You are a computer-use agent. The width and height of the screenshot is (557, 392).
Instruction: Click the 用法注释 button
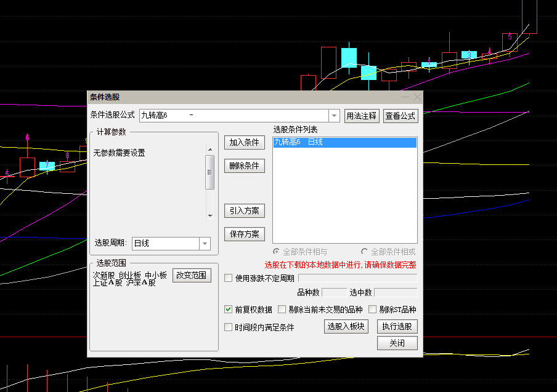(362, 116)
